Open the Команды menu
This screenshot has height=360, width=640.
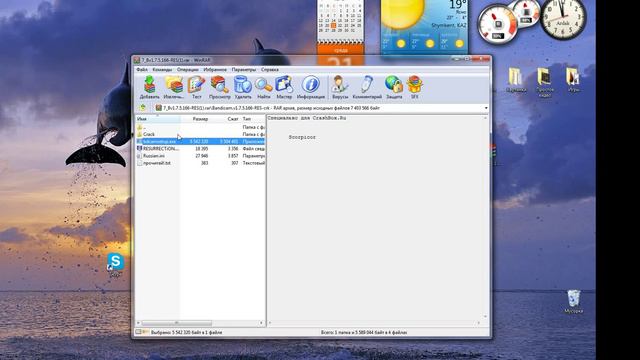pos(162,70)
